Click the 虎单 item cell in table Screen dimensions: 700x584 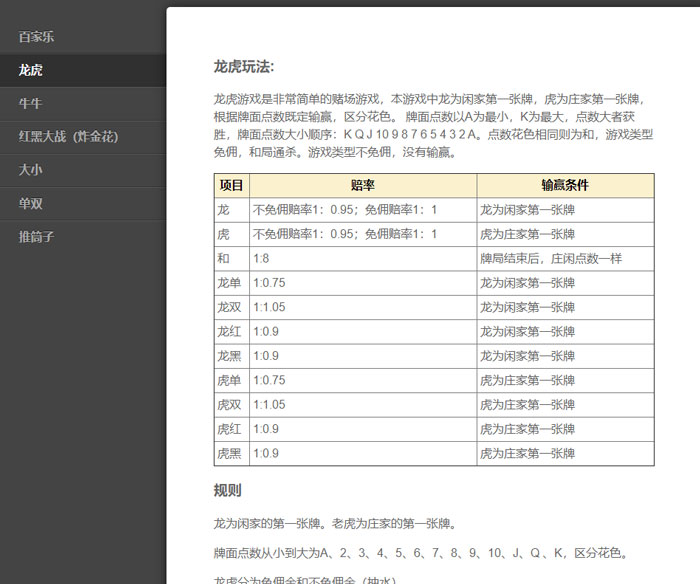[x=231, y=380]
